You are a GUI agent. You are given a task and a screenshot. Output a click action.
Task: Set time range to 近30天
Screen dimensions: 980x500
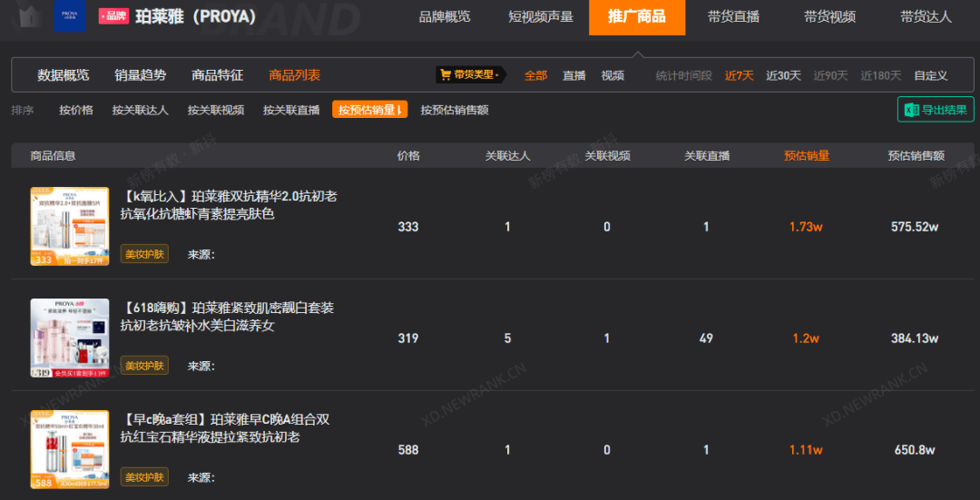pos(783,75)
